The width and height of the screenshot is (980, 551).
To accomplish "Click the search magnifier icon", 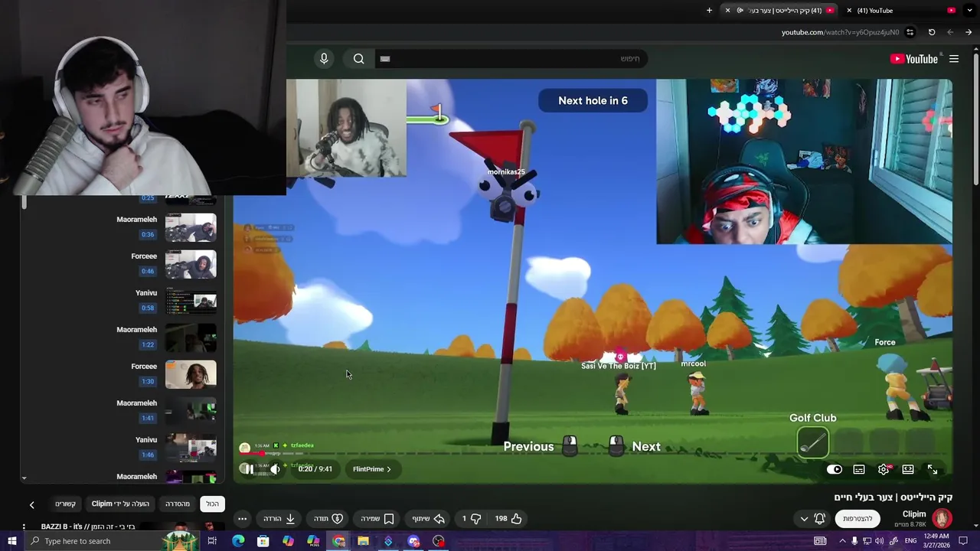I will pyautogui.click(x=358, y=59).
